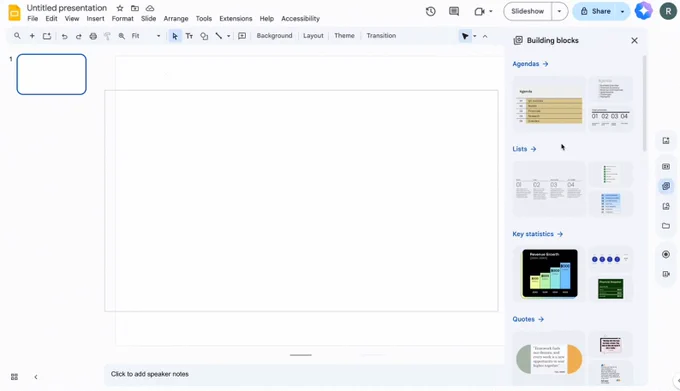Select the arrow Select tool
The height and width of the screenshot is (391, 680).
tap(175, 36)
